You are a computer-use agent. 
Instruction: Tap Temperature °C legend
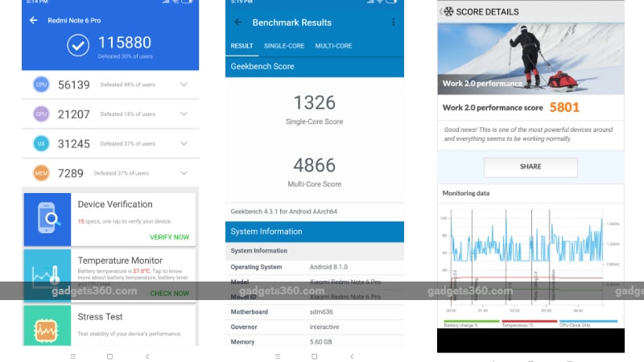coord(529,323)
